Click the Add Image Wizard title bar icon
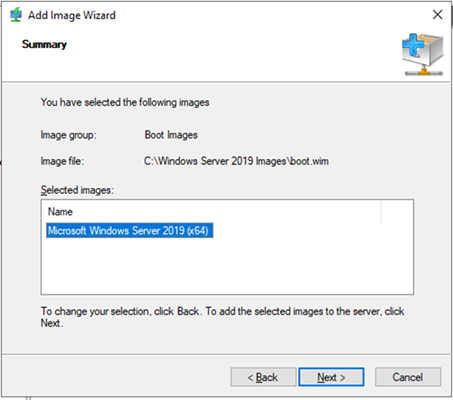This screenshot has width=453, height=400. [x=16, y=15]
